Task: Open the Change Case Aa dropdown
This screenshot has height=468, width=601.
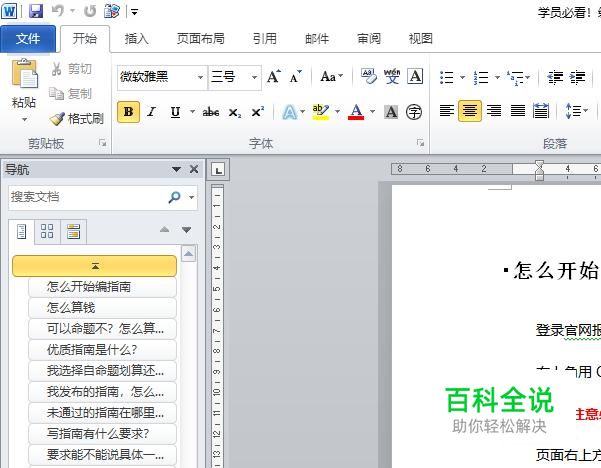Action: tap(332, 77)
